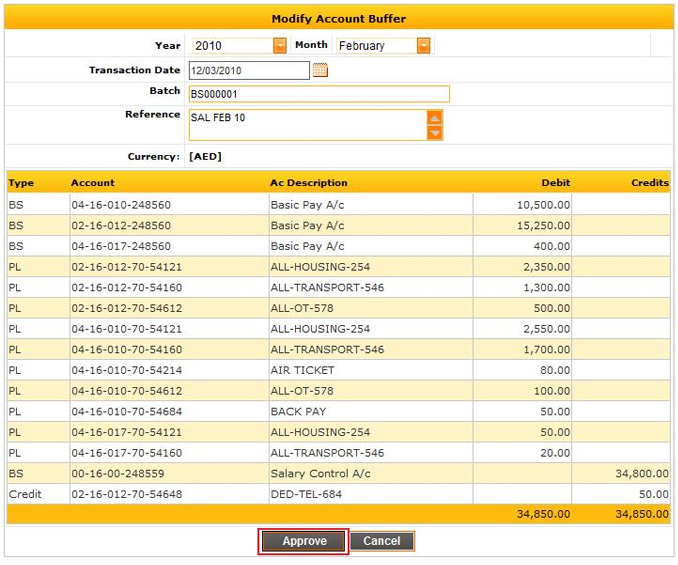Click the debit amount 20.00
This screenshot has height=565, width=678.
point(555,453)
